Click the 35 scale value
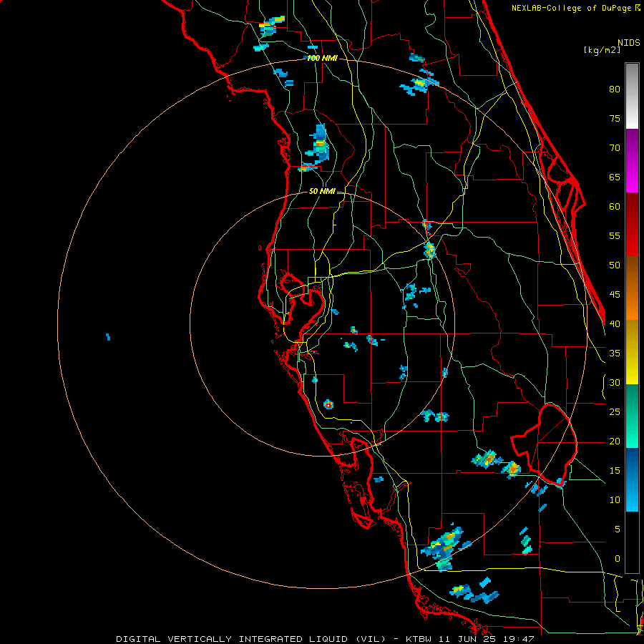This screenshot has width=644, height=644. click(x=615, y=353)
